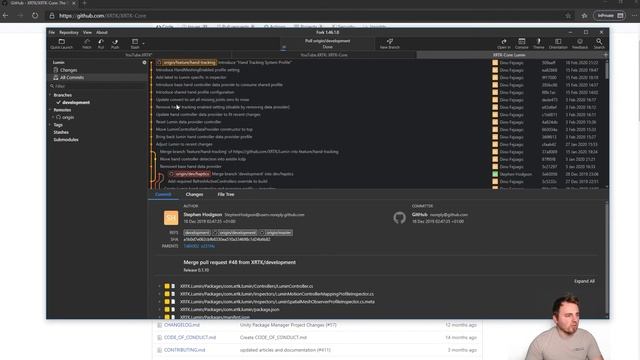Open CONTRIBUTING.md on the GitHub page
Viewport: 640px width, 360px height.
pos(184,350)
